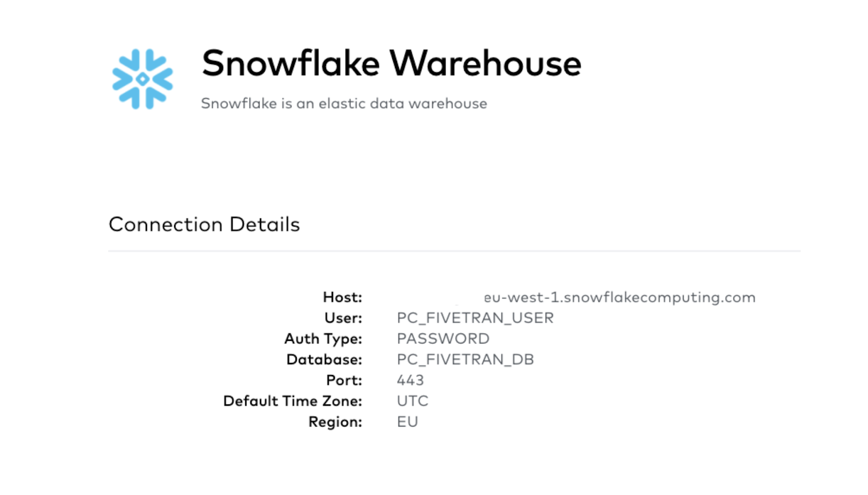Click the blue Snowflake logo icon
868x495 pixels.
(143, 79)
